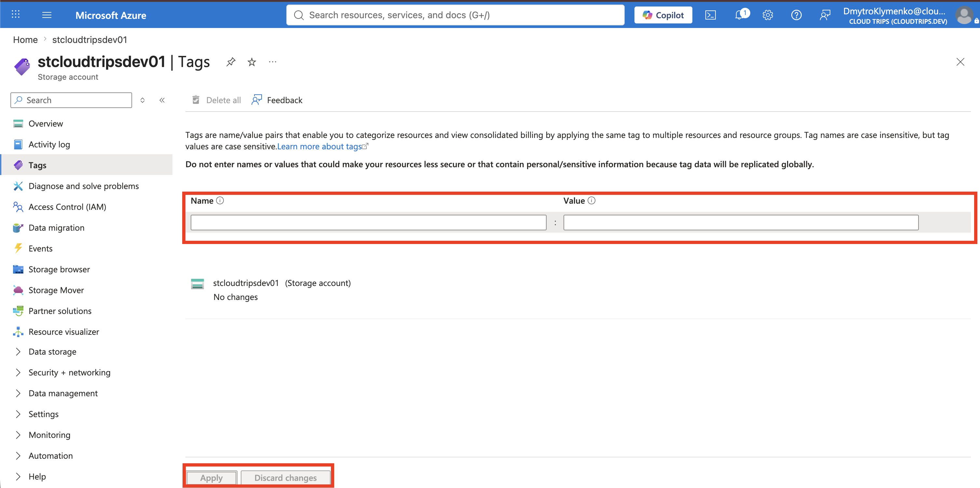Select Partner solutions in the sidebar
Viewport: 980px width, 488px height.
[60, 311]
